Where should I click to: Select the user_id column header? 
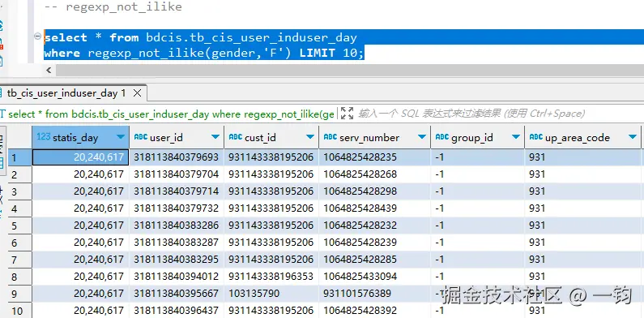pyautogui.click(x=177, y=137)
